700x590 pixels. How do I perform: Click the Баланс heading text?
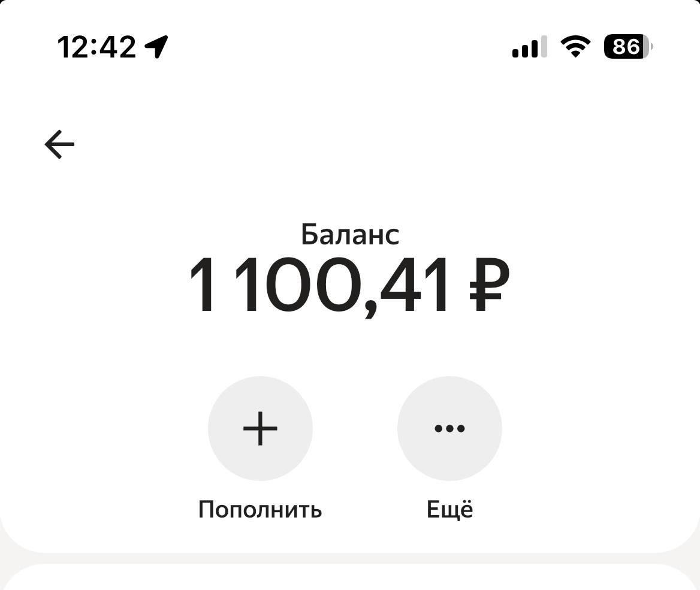350,234
